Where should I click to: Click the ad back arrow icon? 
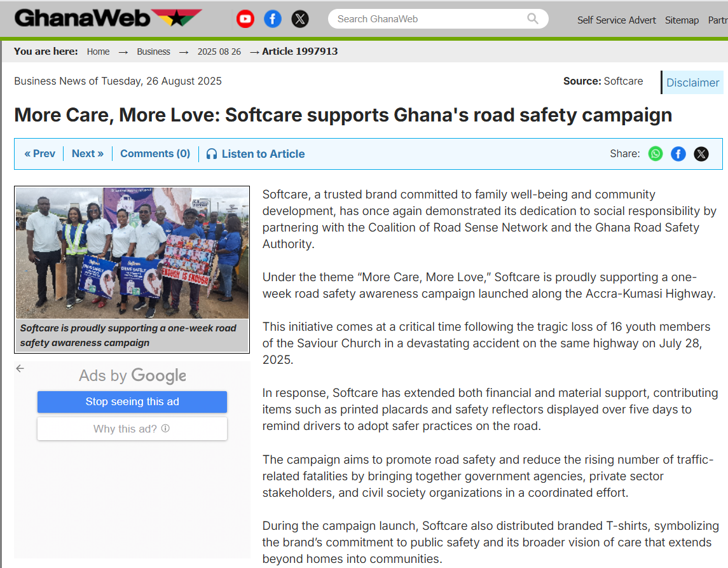[20, 368]
